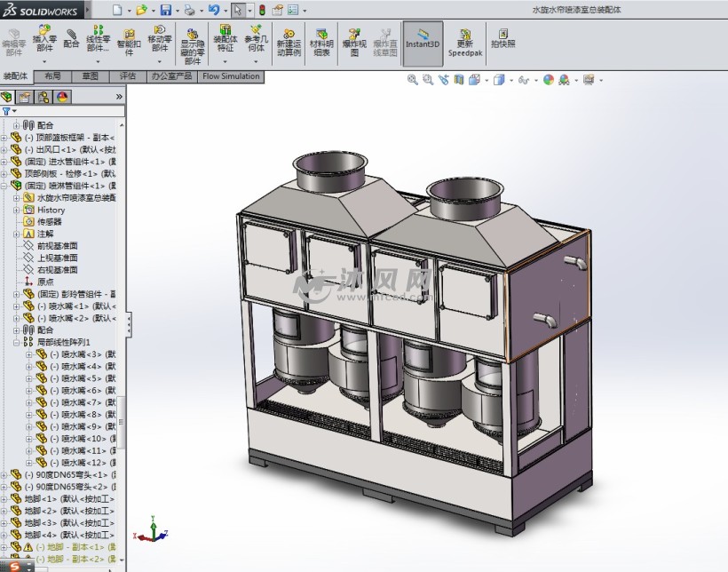Click the 更新 Speedpak icon
Image resolution: width=728 pixels, height=572 pixels.
464,42
